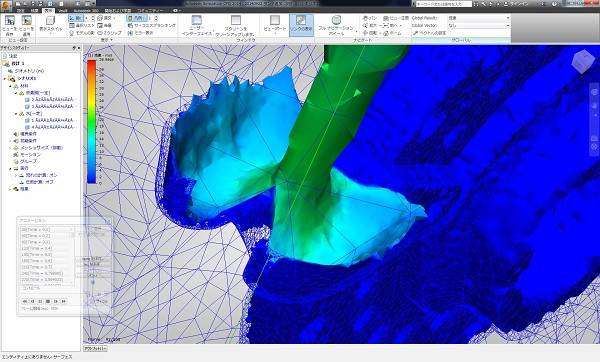Open the Global Vector dropdown

pos(479,25)
